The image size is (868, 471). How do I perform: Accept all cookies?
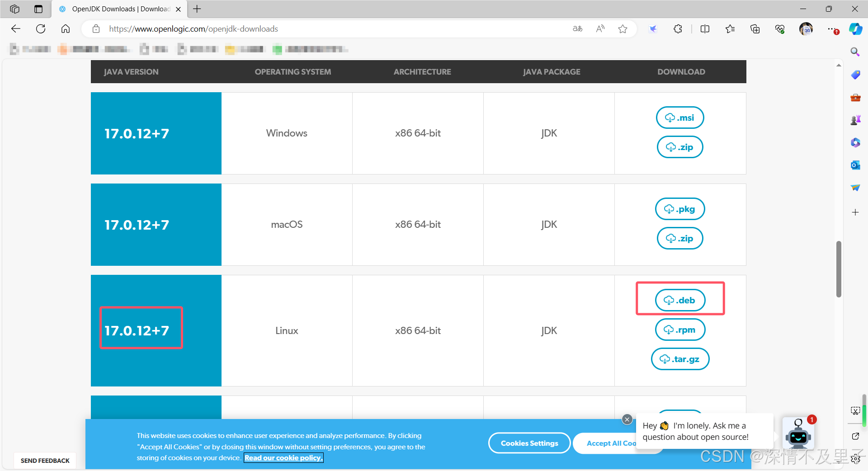coord(605,443)
